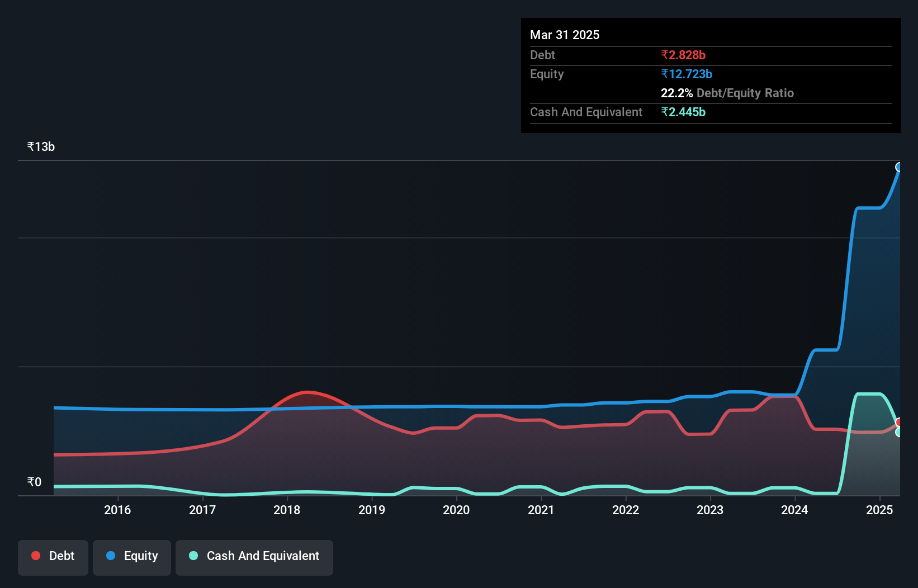The width and height of the screenshot is (918, 588).
Task: Click the 2020 x-axis label
Action: coord(456,510)
